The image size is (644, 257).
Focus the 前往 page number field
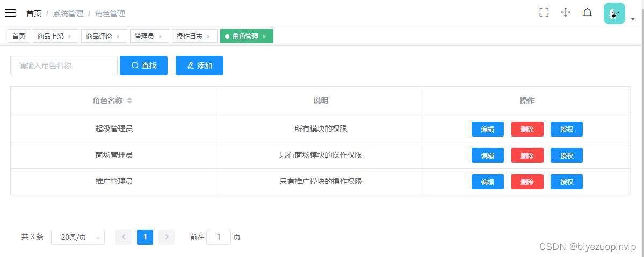point(219,237)
